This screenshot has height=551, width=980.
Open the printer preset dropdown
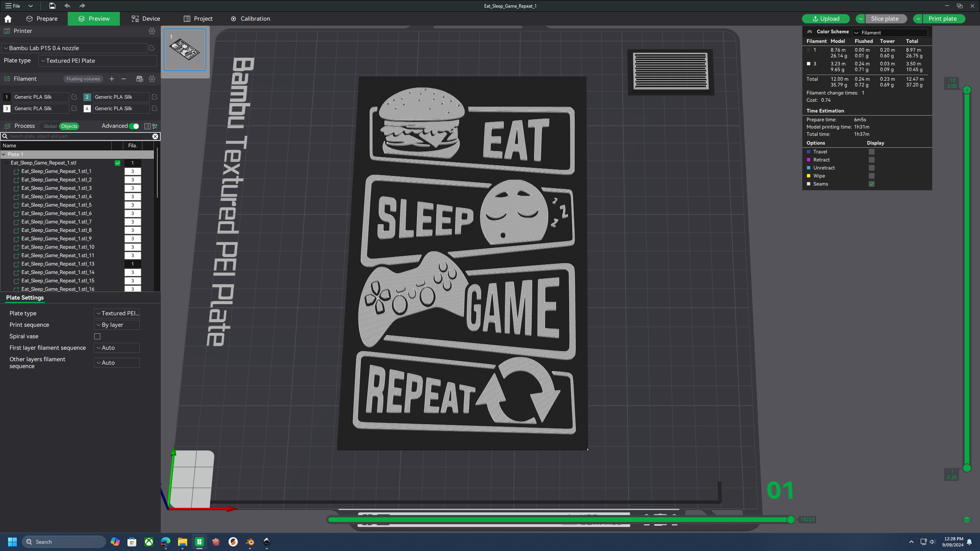[x=75, y=48]
